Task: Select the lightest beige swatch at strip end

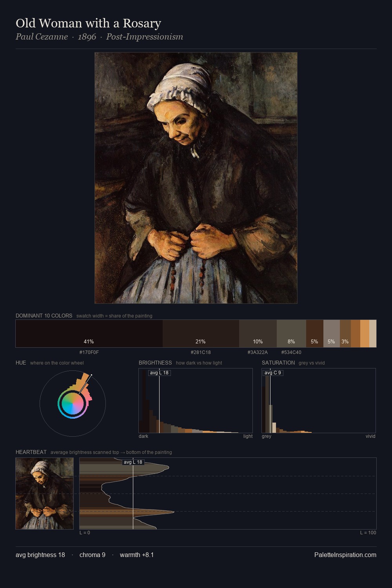Action: (x=373, y=334)
